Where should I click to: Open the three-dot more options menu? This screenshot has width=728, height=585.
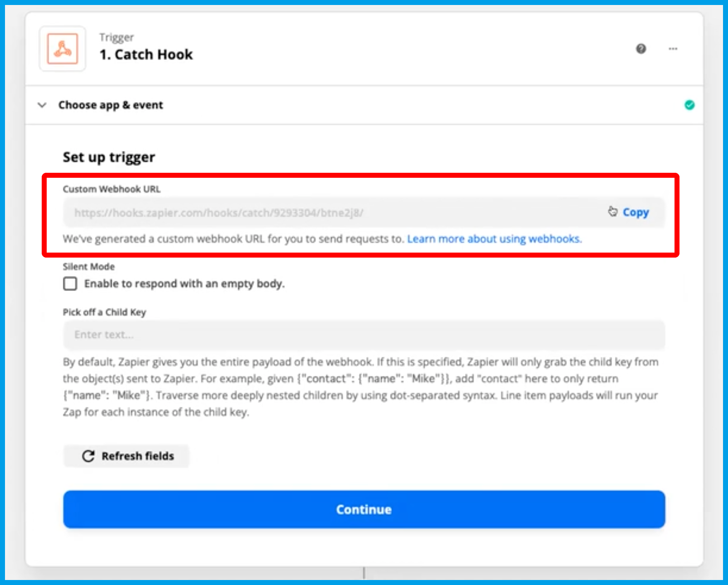(673, 49)
